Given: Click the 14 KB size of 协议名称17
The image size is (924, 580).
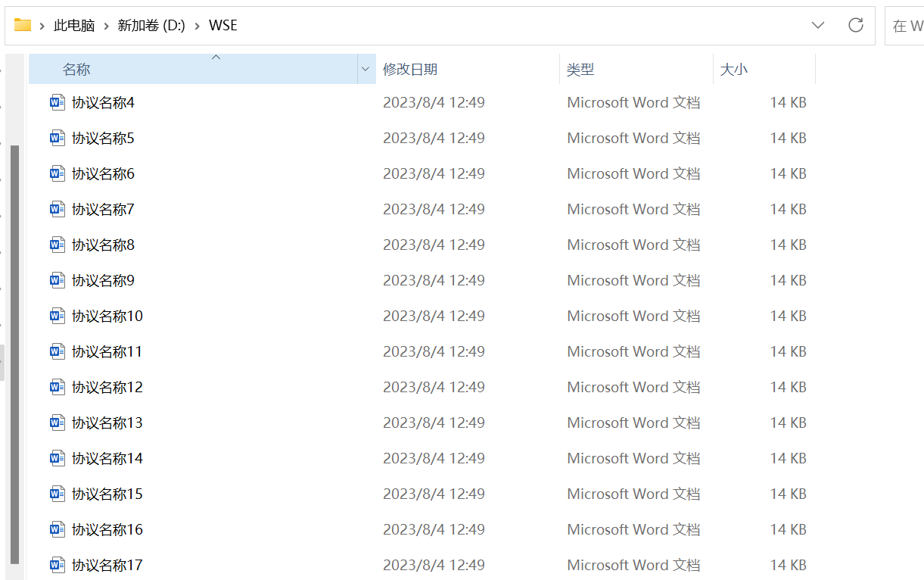Looking at the screenshot, I should click(789, 565).
